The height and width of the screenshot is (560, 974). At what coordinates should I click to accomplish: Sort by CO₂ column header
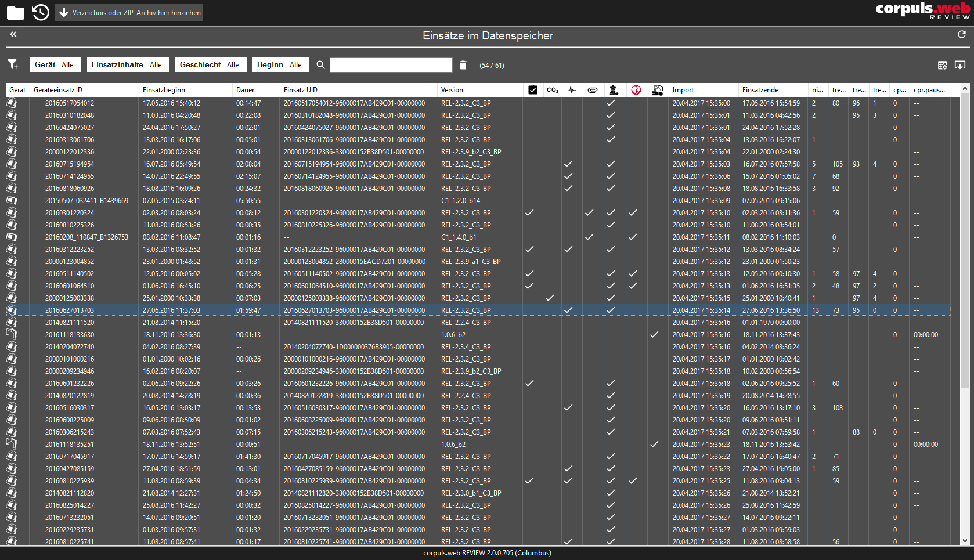click(553, 90)
